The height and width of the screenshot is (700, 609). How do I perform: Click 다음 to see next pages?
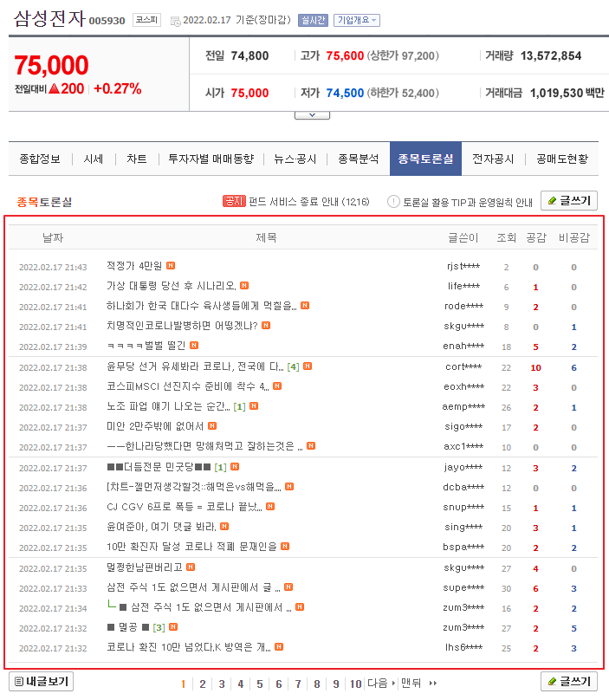pos(381,684)
